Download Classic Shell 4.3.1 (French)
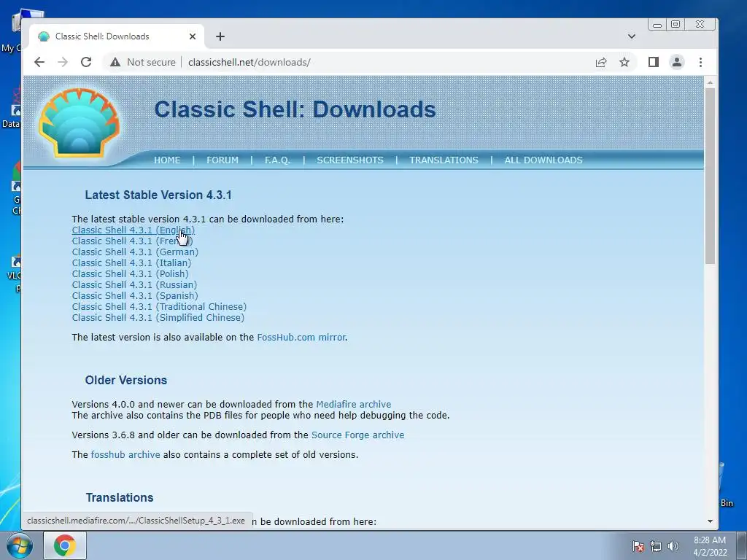Viewport: 747px width, 560px height. point(133,241)
